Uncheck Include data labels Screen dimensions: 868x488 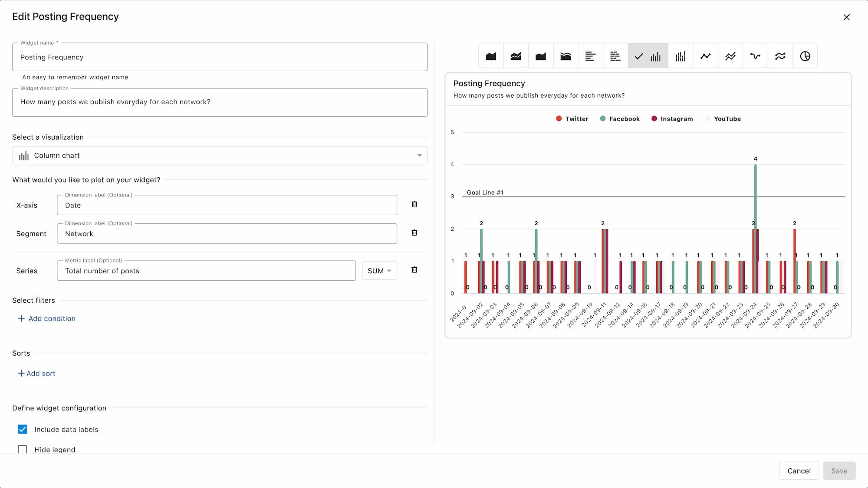pos(23,429)
